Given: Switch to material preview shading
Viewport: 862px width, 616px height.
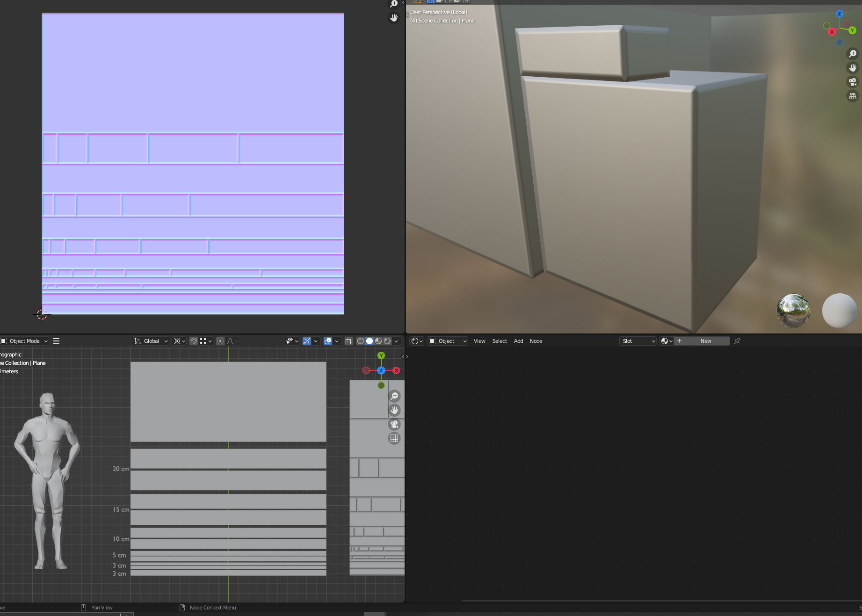Looking at the screenshot, I should pyautogui.click(x=378, y=341).
